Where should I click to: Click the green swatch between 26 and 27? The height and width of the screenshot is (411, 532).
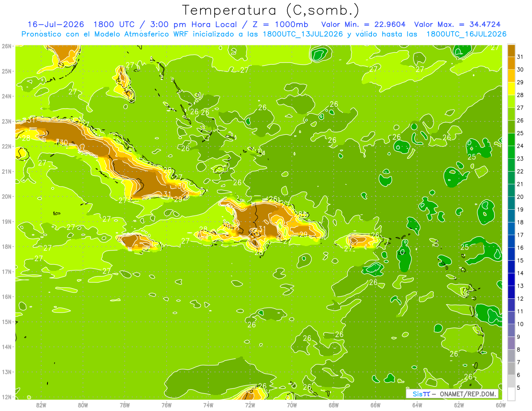pos(511,114)
